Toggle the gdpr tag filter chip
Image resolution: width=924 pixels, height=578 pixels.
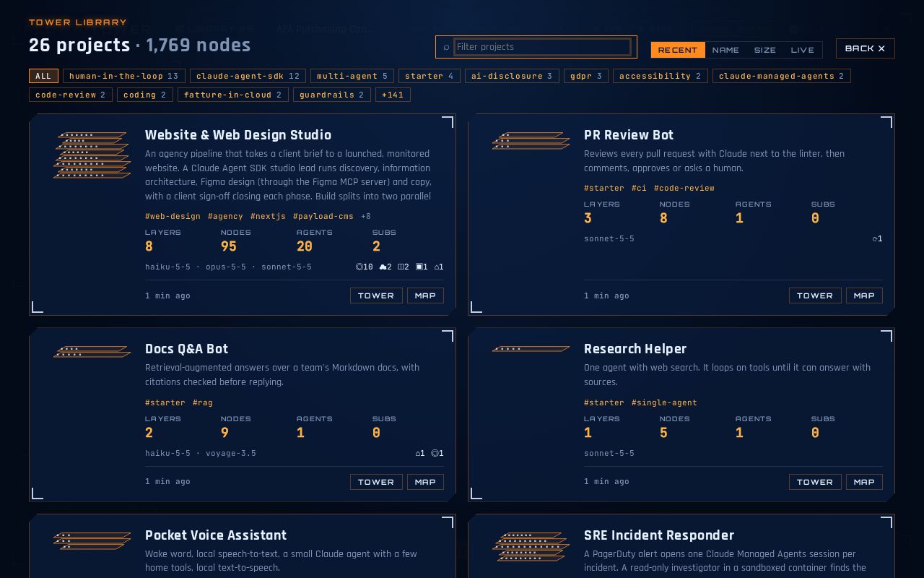pos(586,76)
